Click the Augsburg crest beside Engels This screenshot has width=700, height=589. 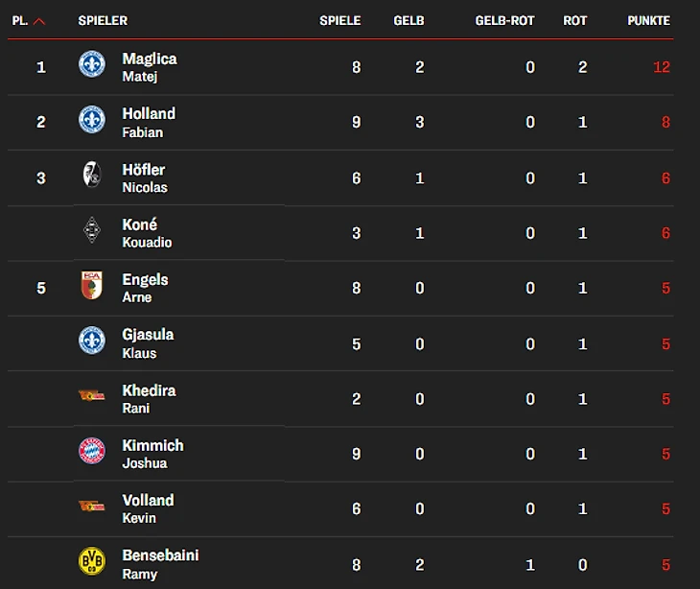point(92,286)
